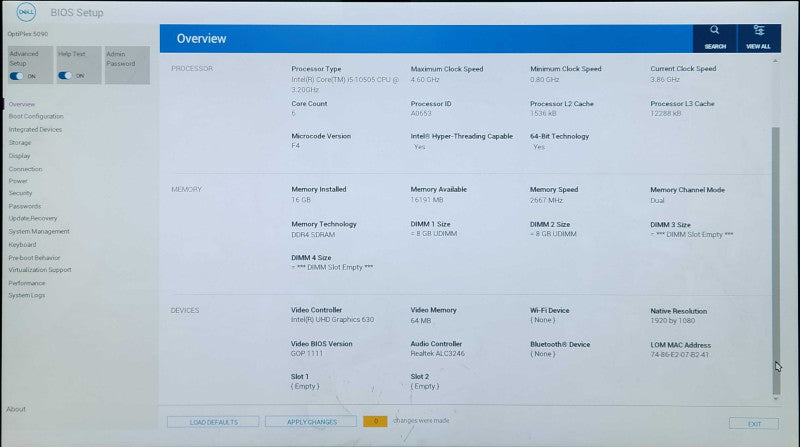Open the Power section
Image resolution: width=800 pixels, height=447 pixels.
(18, 181)
